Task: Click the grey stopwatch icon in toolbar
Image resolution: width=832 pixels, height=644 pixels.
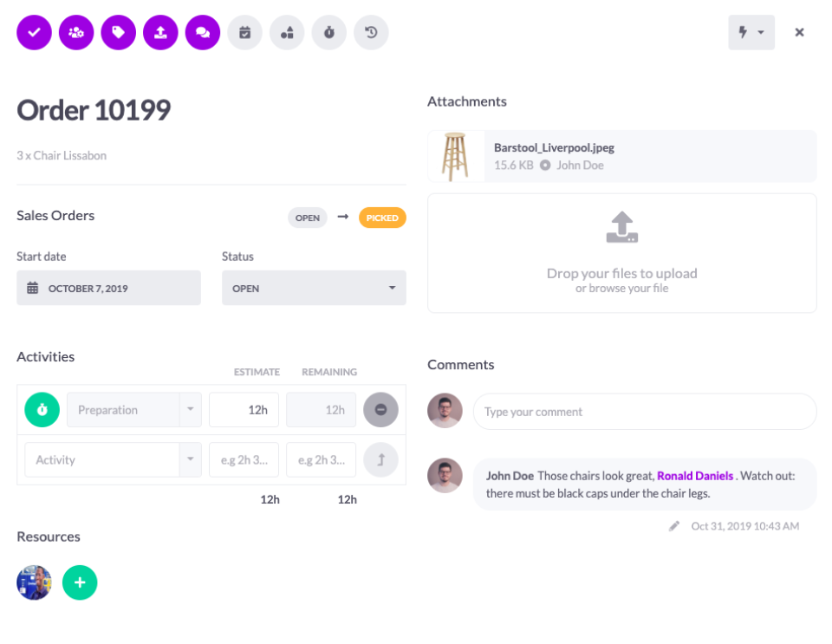Action: 329,33
